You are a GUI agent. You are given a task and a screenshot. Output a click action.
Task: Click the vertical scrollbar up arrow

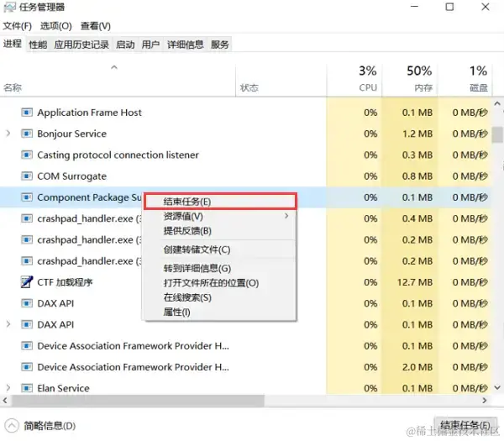497,103
